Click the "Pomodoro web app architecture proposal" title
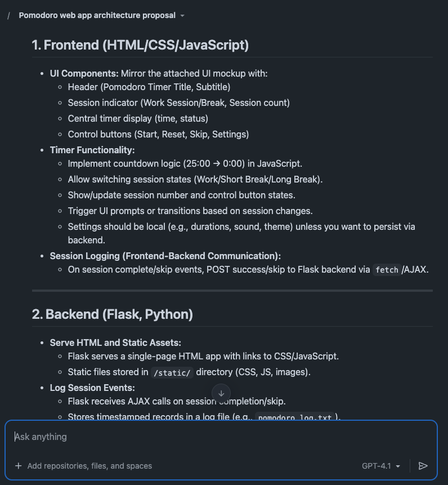The image size is (448, 485). point(97,15)
